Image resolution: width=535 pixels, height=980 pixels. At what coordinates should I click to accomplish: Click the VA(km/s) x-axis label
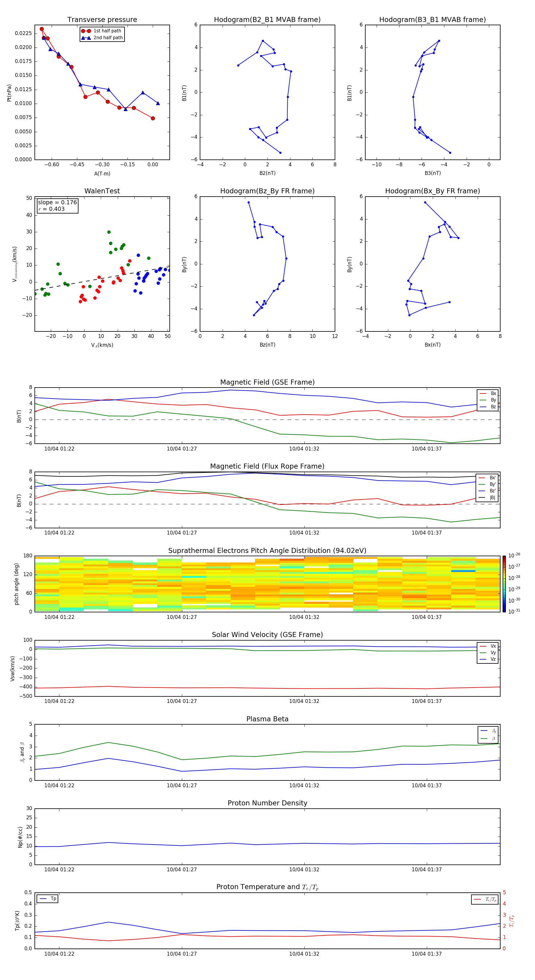tap(102, 345)
